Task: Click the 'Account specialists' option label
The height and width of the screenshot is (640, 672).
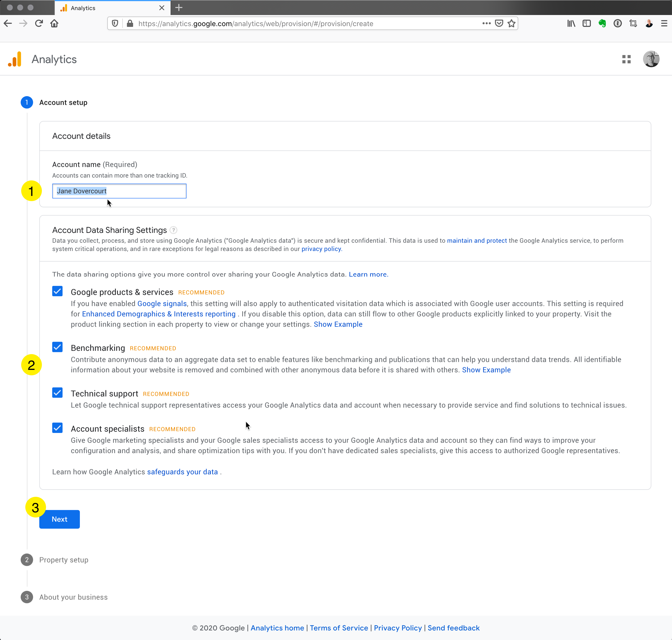Action: point(108,429)
